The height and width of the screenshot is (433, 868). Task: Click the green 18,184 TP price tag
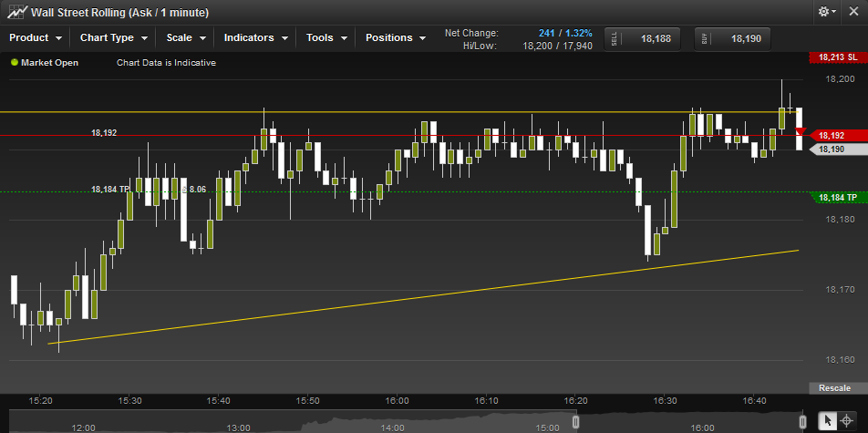[x=837, y=198]
